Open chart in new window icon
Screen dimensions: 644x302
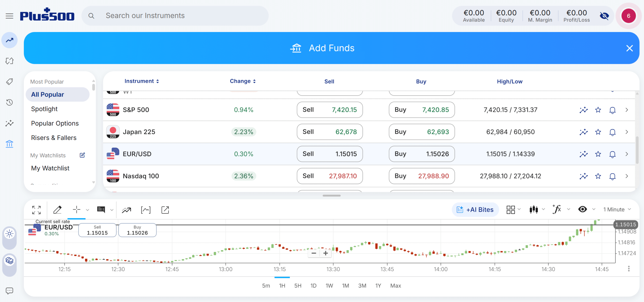(x=165, y=210)
